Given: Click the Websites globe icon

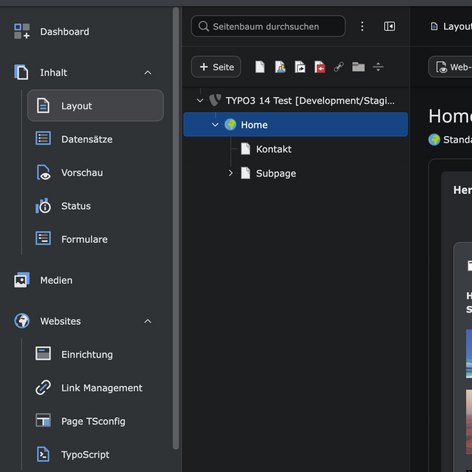Looking at the screenshot, I should tap(22, 321).
